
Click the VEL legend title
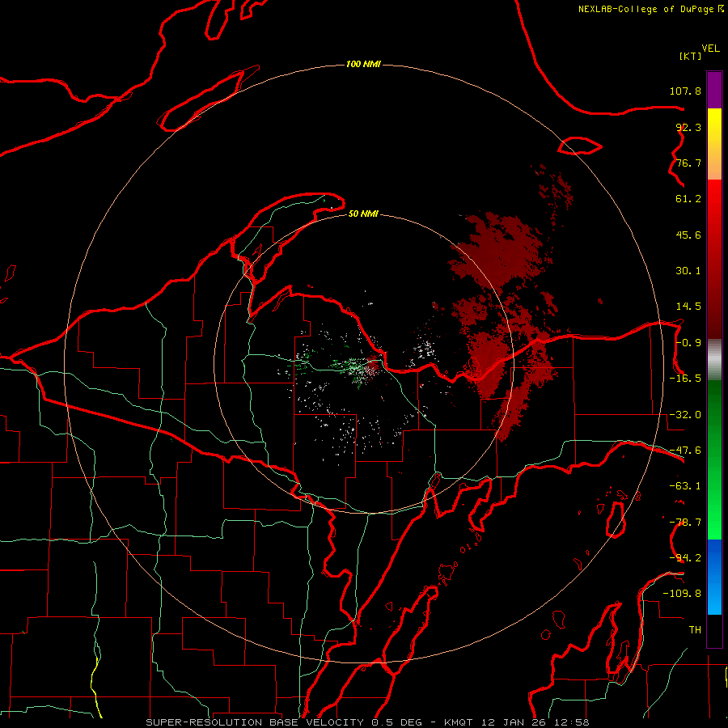(710, 49)
